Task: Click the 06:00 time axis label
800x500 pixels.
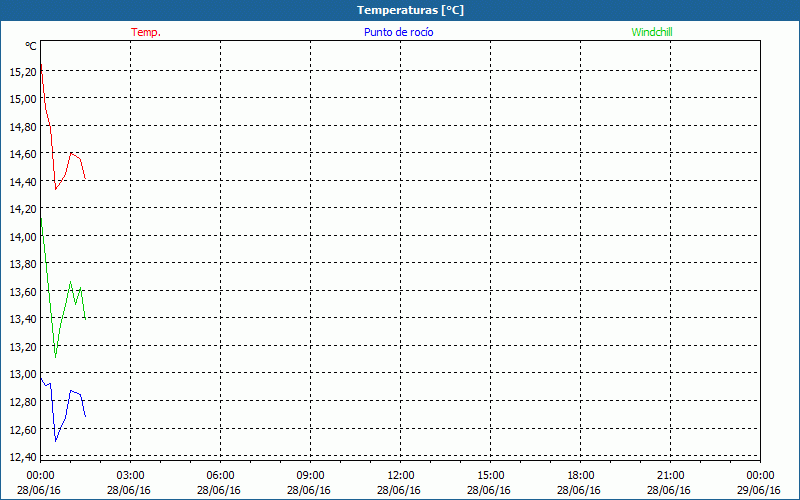Action: pos(220,476)
